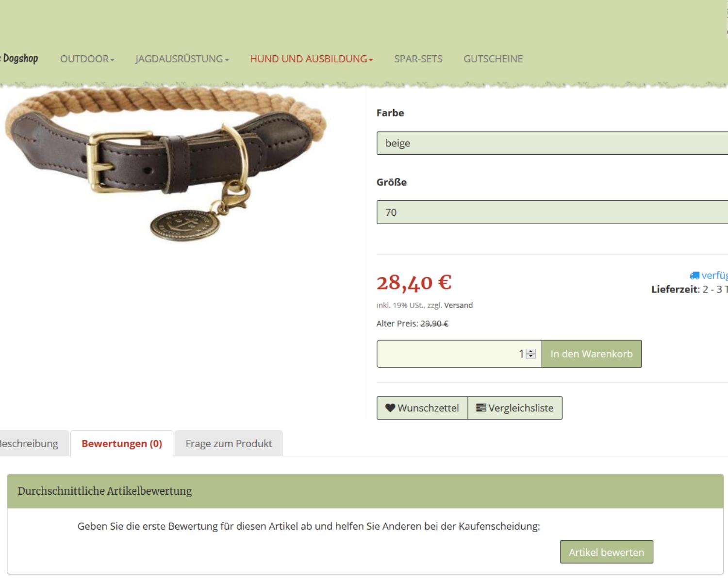728x582 pixels.
Task: Click the Artikel bewerten button
Action: 607,552
